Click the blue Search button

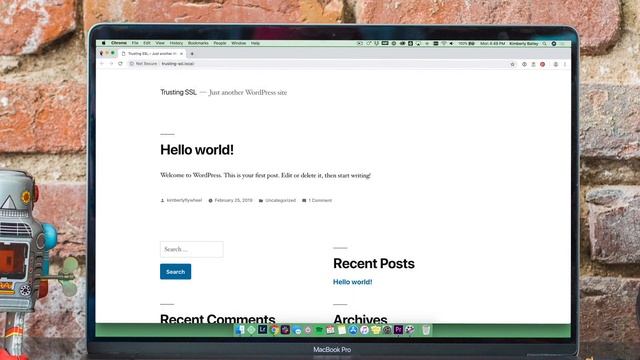[x=176, y=272]
